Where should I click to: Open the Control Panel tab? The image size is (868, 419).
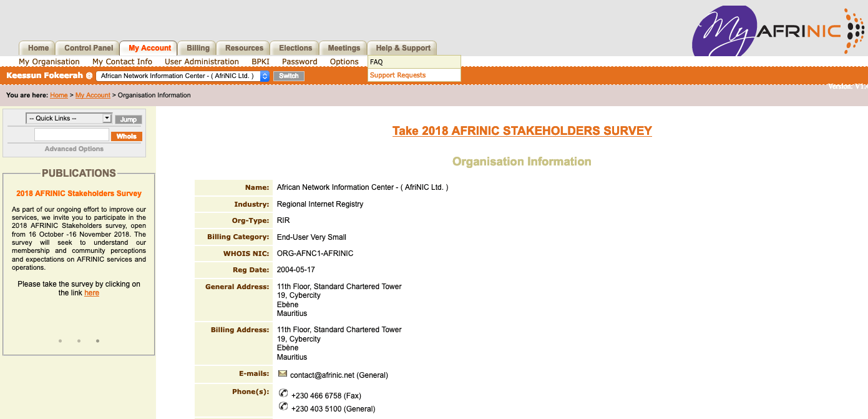point(89,48)
